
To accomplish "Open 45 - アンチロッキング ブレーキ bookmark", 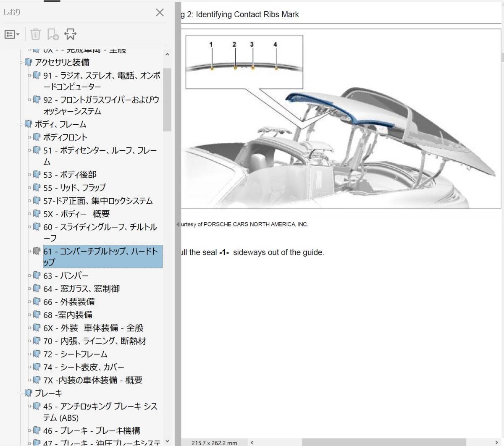I will click(x=100, y=412).
